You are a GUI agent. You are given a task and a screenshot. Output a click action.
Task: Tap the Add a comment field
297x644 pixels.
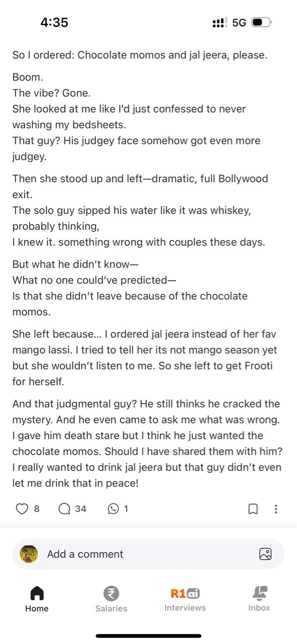[x=148, y=554]
